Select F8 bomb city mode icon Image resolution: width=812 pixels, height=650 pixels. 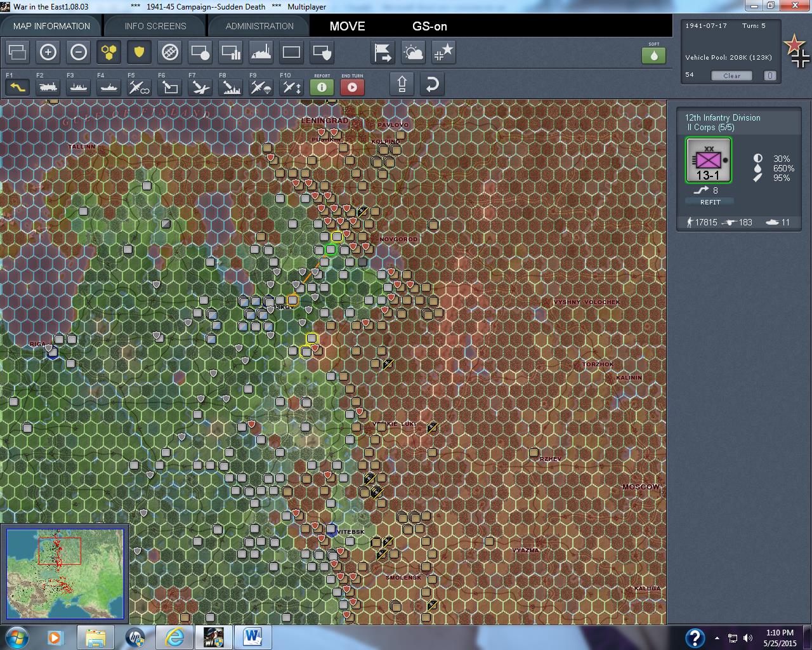pos(230,86)
